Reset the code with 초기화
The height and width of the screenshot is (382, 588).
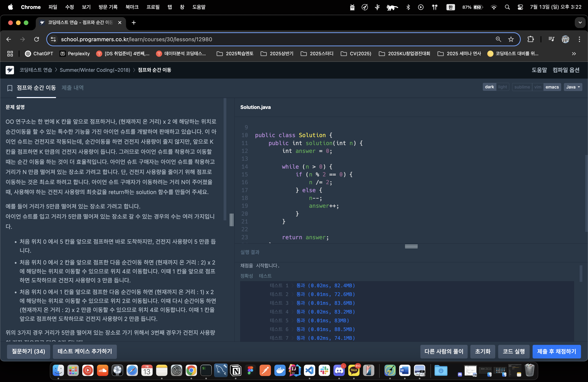[x=482, y=351]
